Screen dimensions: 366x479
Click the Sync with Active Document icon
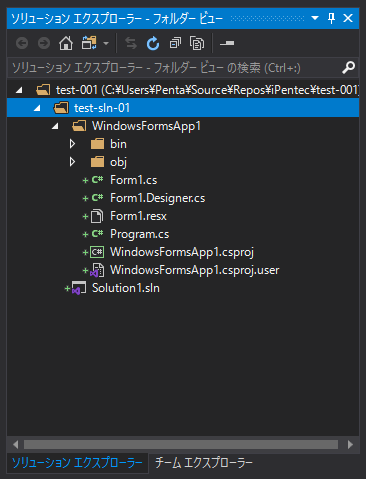131,43
